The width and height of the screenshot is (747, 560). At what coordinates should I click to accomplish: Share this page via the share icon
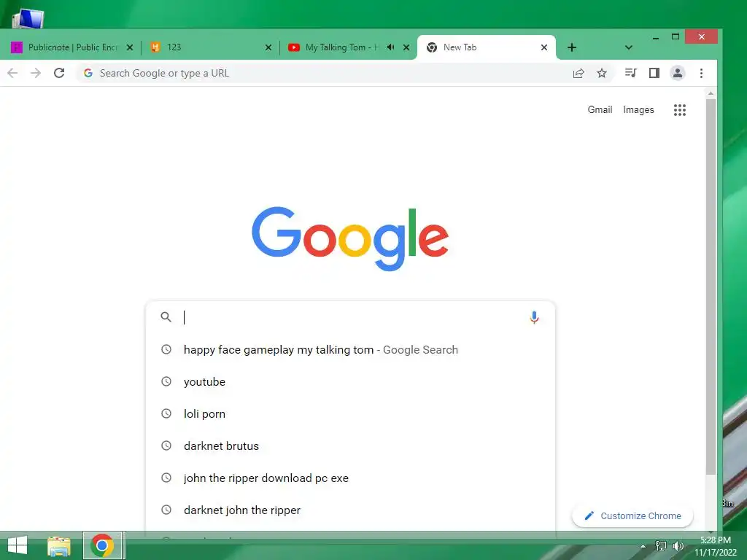(578, 73)
